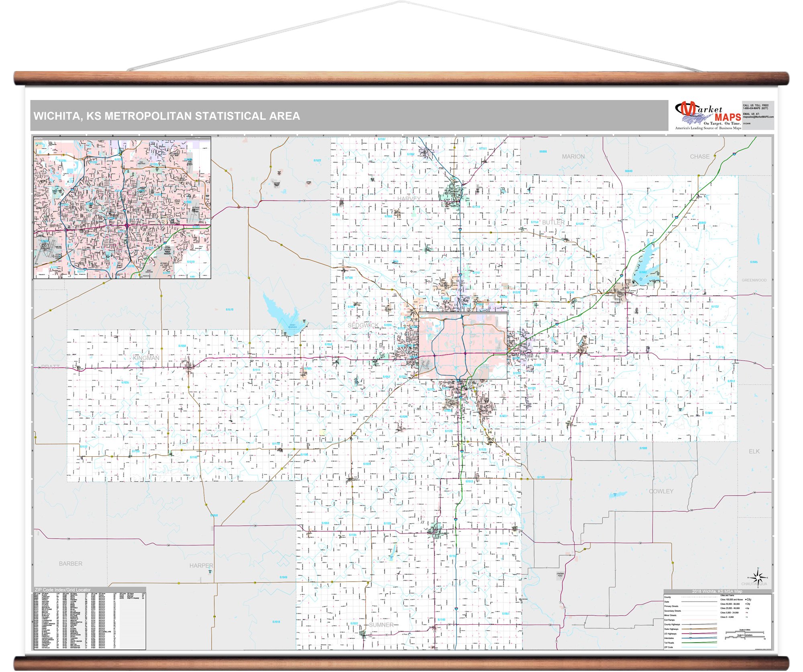Click the 'Scale in Miles' bar
This screenshot has width=803, height=672.
point(745,632)
